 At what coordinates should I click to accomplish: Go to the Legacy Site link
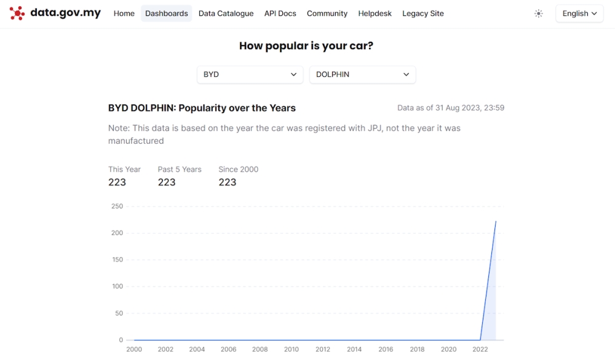point(423,14)
